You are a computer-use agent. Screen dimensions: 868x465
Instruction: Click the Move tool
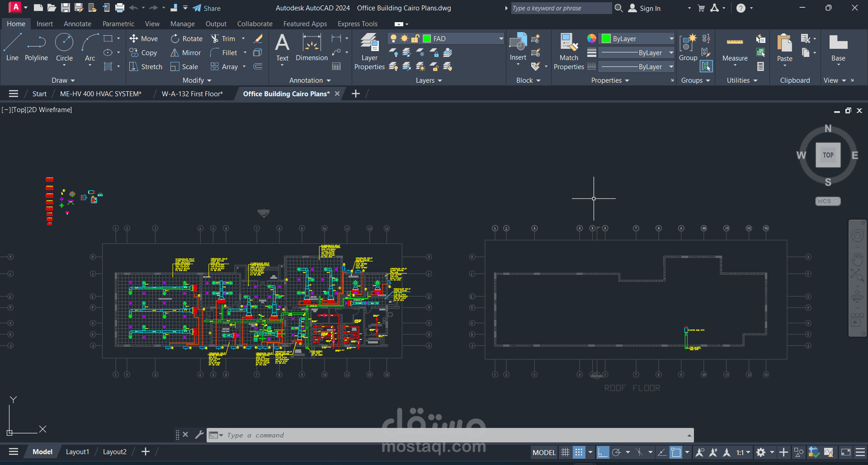[x=144, y=39]
